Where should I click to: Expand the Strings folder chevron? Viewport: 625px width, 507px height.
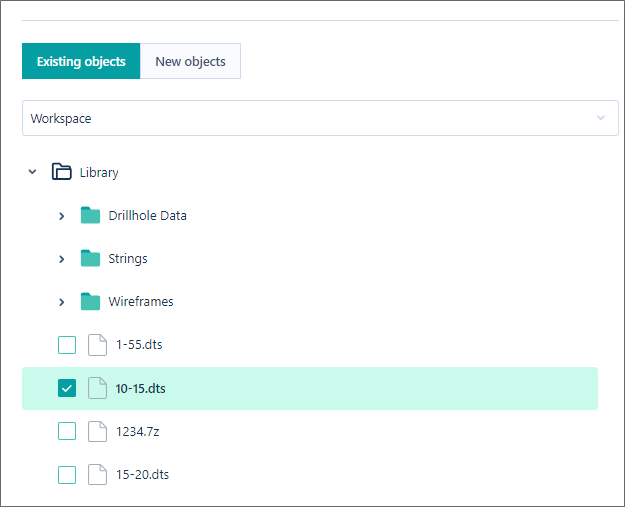[61, 259]
